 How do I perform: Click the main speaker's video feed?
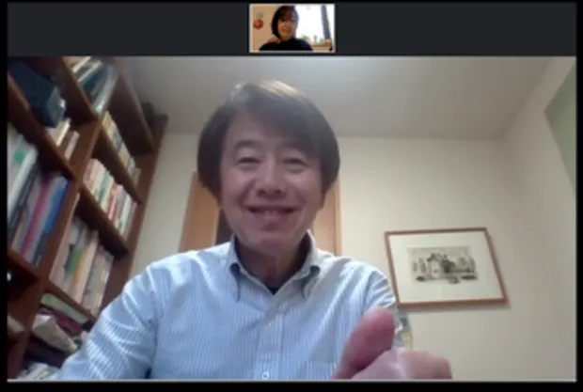[x=291, y=218]
